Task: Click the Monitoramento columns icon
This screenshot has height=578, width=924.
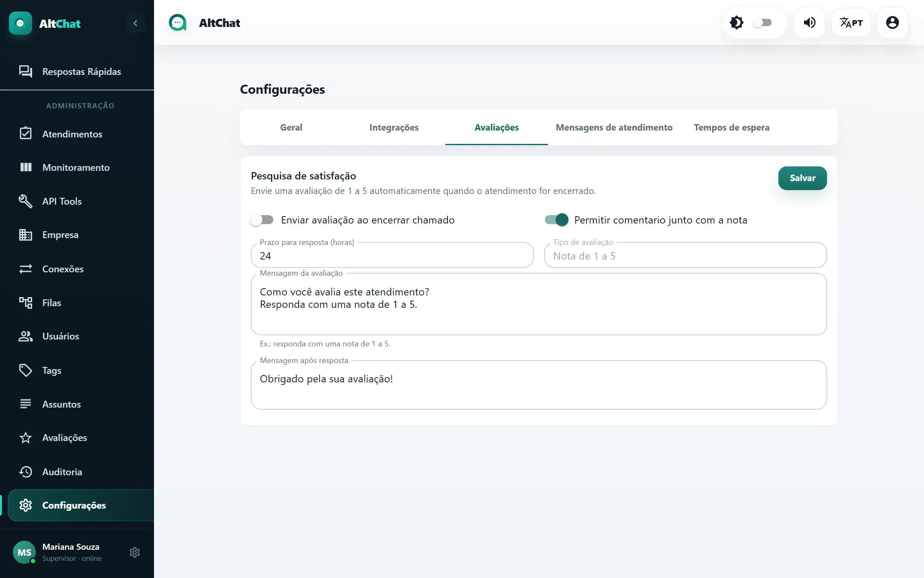Action: 26,167
